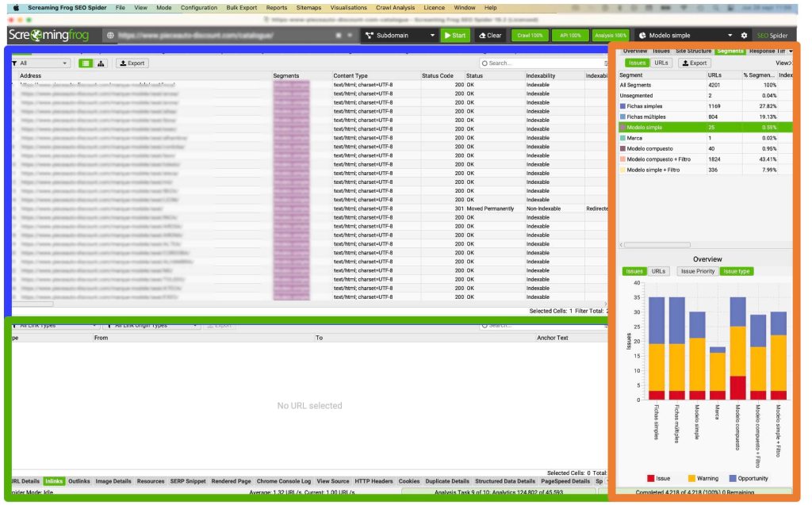
Task: Click the filter funnel icon next to All
Action: pyautogui.click(x=13, y=63)
